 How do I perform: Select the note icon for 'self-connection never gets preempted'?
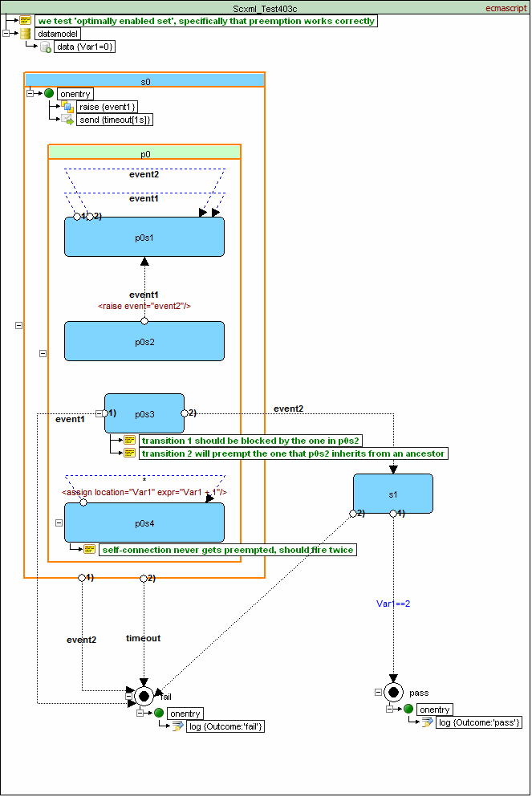[90, 550]
